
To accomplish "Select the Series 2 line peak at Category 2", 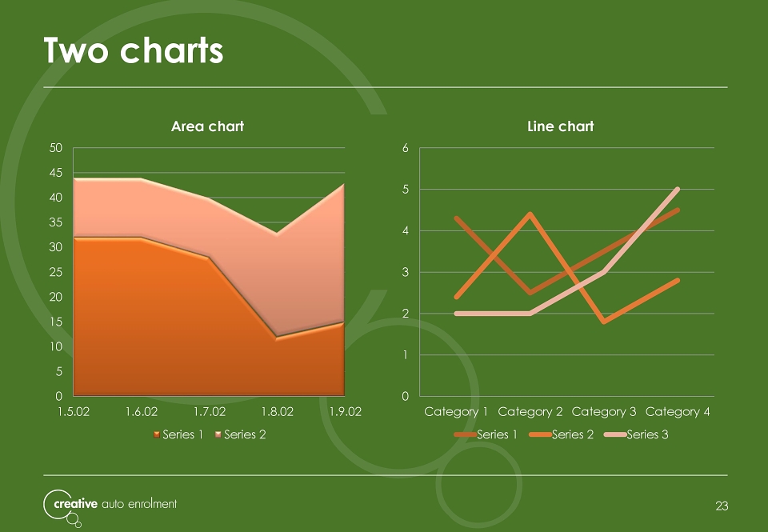I will (x=530, y=214).
